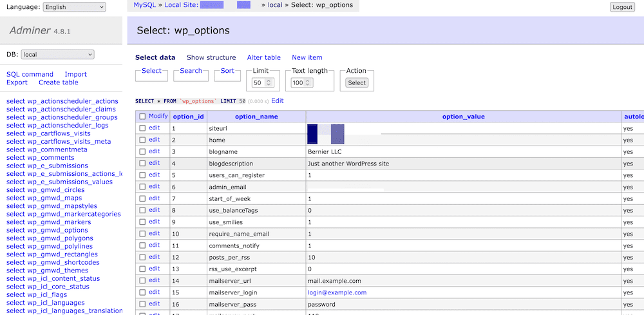Click the Text length input field
Screen dimensions: 644x315
(302, 82)
